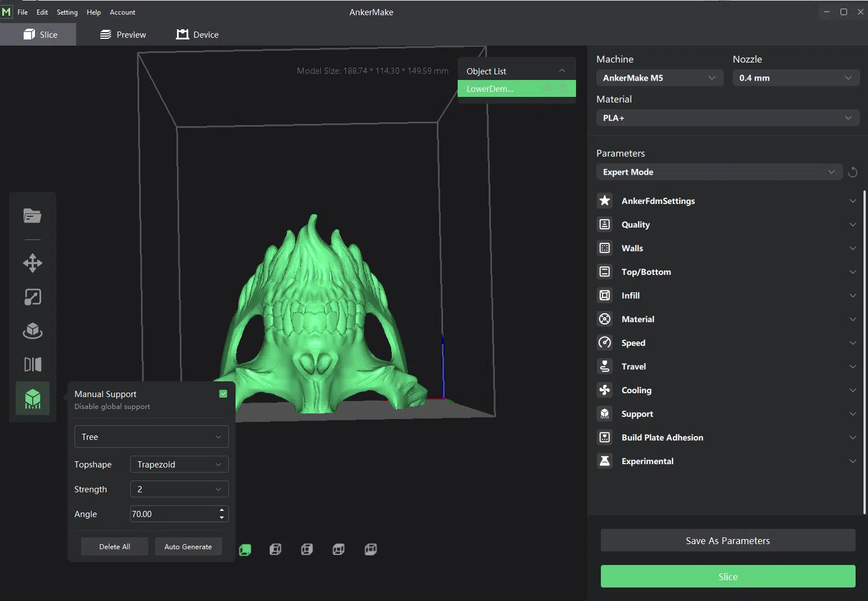
Task: Select LowerDem... in the Object List
Action: 517,88
